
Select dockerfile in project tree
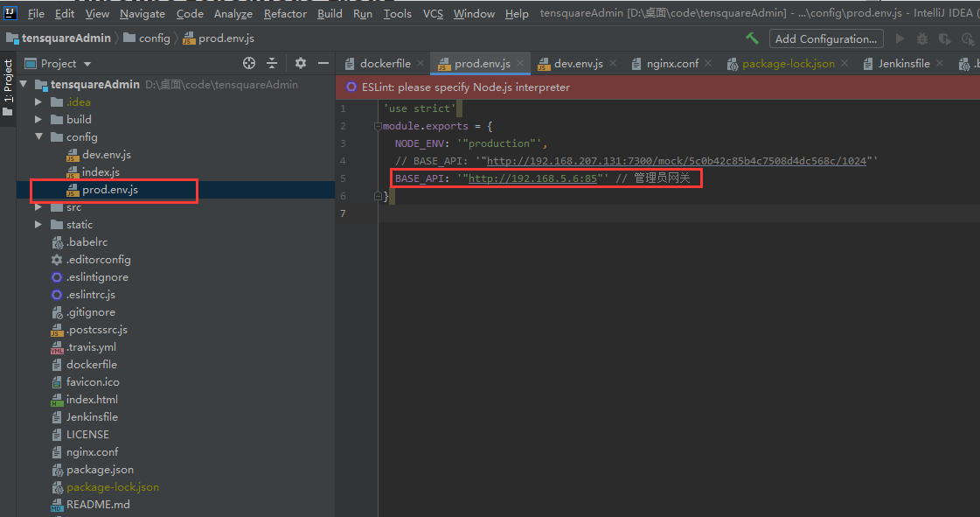91,364
